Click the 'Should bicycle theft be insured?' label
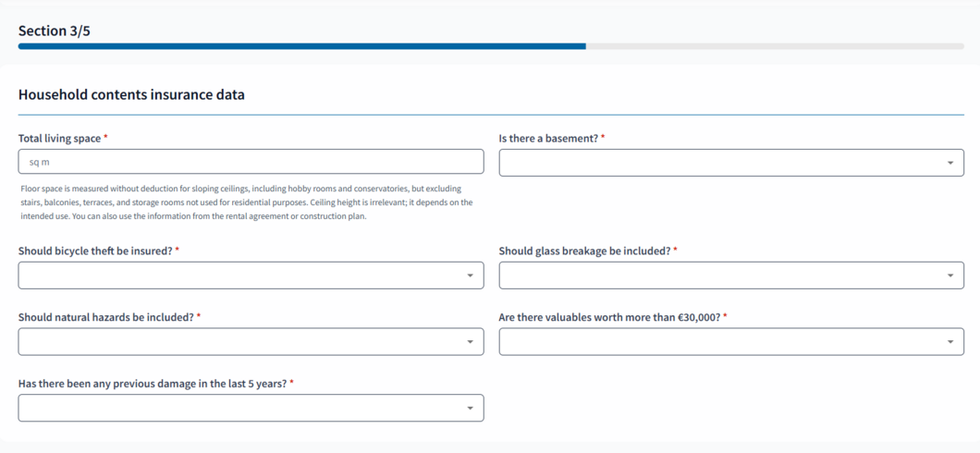 pyautogui.click(x=95, y=251)
